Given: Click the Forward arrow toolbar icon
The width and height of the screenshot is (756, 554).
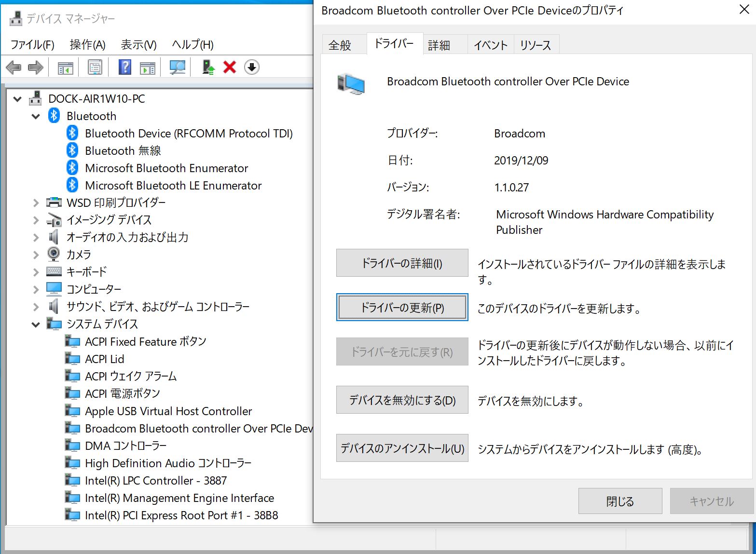Looking at the screenshot, I should click(x=36, y=68).
